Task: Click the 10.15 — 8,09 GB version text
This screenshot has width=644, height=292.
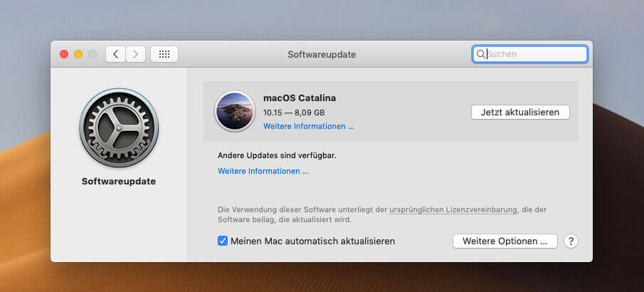Action: [x=293, y=113]
